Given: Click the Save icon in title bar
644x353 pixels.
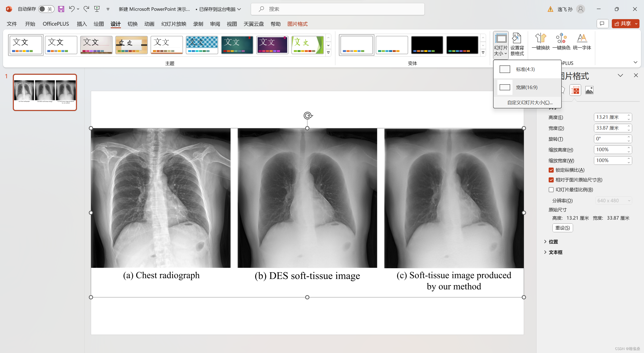Looking at the screenshot, I should tap(61, 9).
